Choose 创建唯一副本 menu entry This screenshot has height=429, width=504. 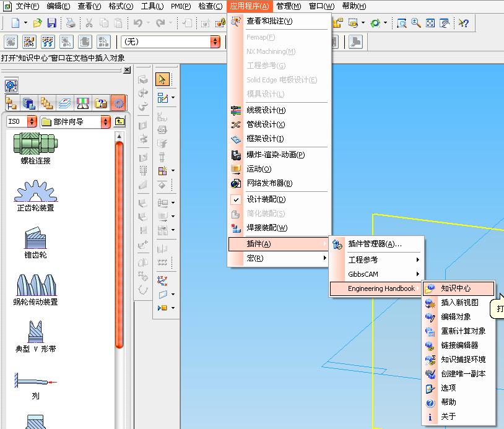click(459, 374)
